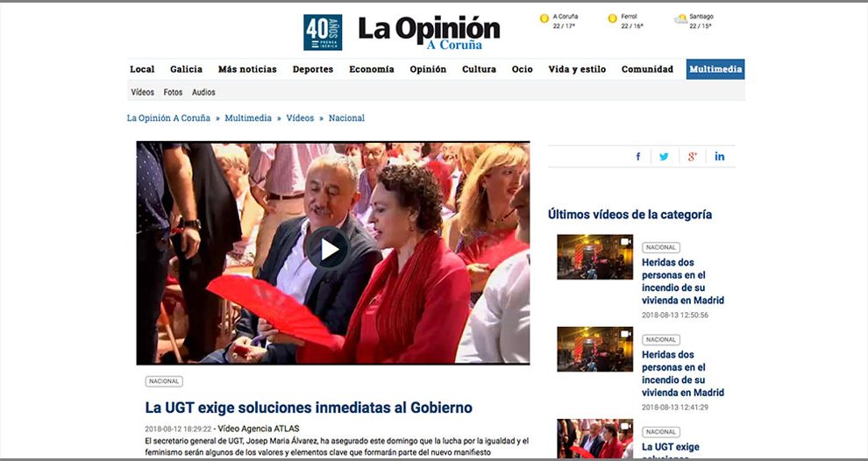Viewport: 868px width, 461px height.
Task: Share on Google Plus icon
Action: click(692, 157)
